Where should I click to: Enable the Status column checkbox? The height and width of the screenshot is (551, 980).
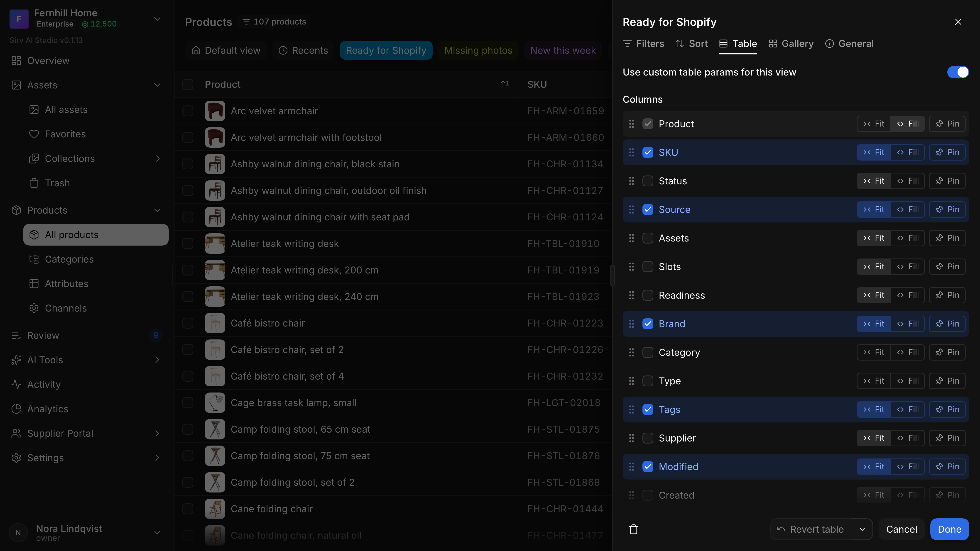pyautogui.click(x=648, y=181)
